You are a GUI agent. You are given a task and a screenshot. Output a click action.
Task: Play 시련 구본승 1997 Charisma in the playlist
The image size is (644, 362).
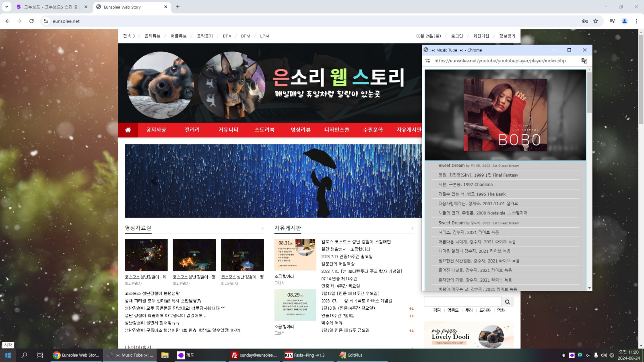pos(465,185)
